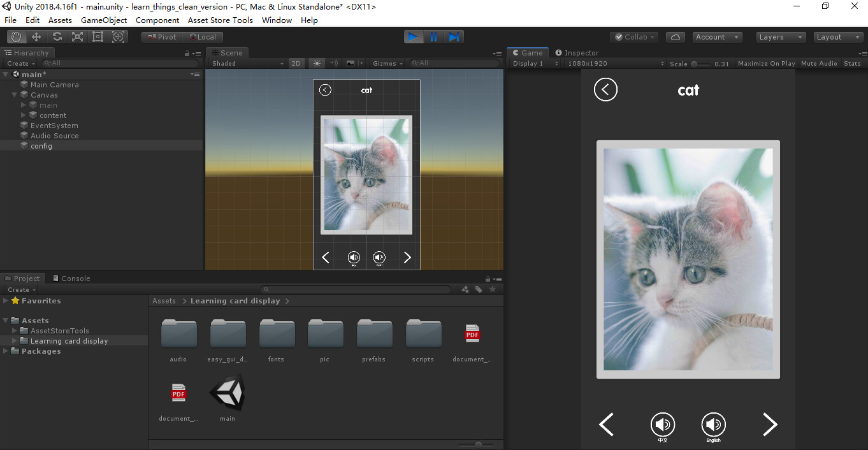Image resolution: width=868 pixels, height=450 pixels.
Task: Select the Move tool
Action: (x=36, y=37)
